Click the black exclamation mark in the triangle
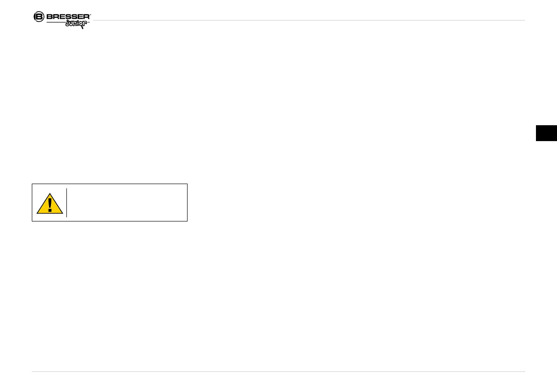This screenshot has width=557, height=392. click(x=50, y=205)
